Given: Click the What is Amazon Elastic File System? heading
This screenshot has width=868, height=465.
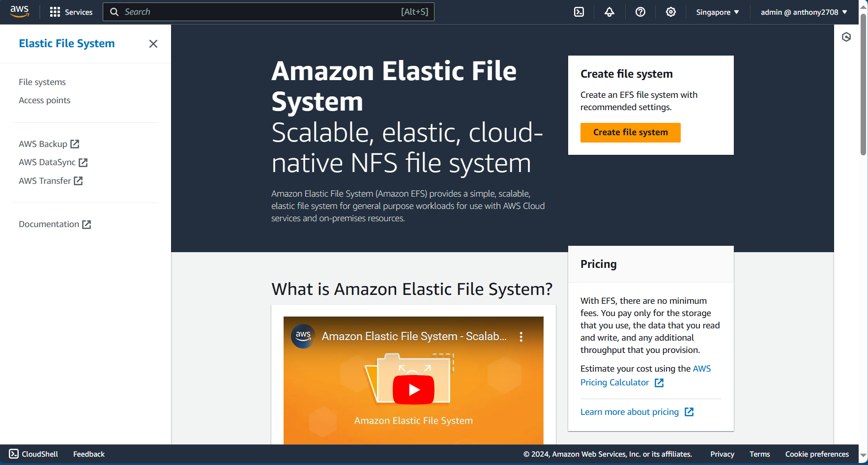Looking at the screenshot, I should 412,289.
